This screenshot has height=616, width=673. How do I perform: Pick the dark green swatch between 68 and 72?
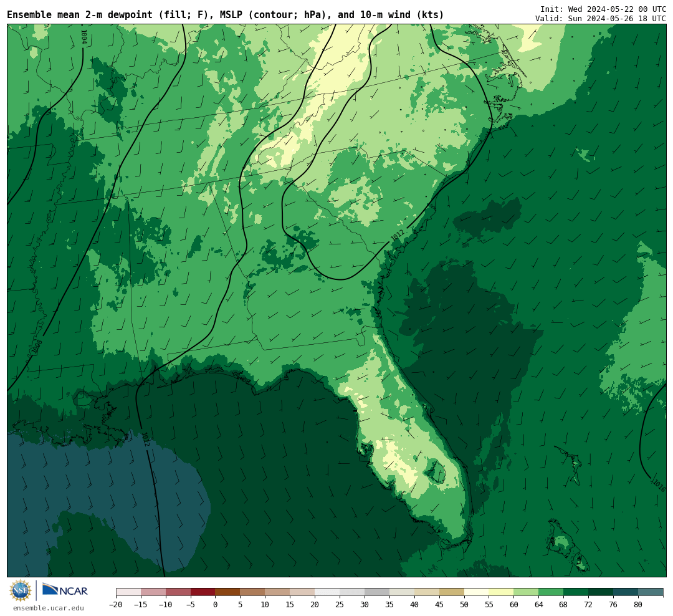(x=576, y=592)
